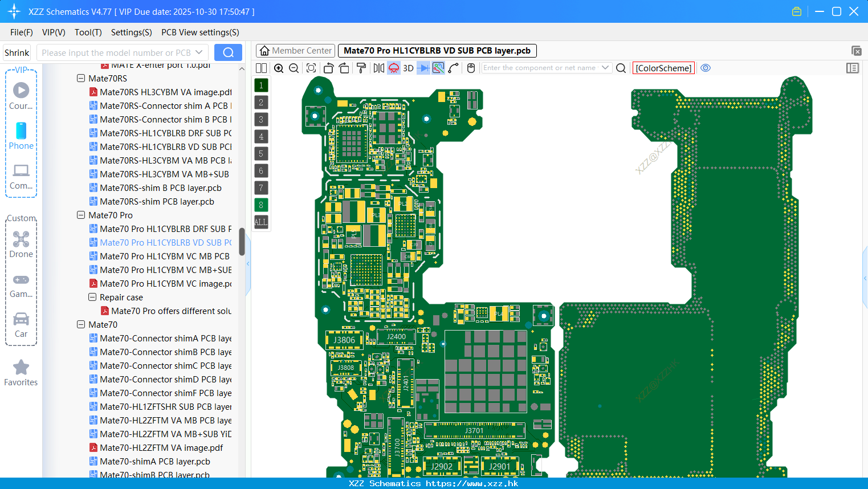Screen dimensions: 868x489
Task: Select the format painter tool
Action: tap(361, 68)
